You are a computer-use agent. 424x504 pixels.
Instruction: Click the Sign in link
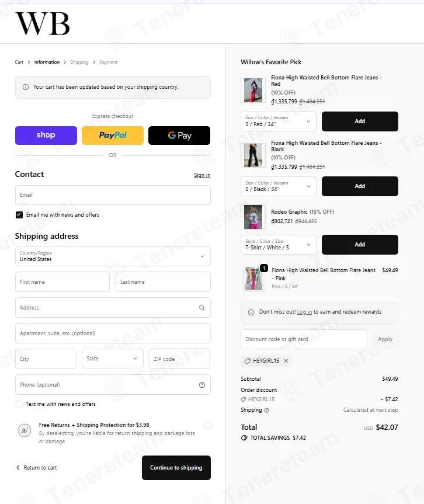coord(202,175)
